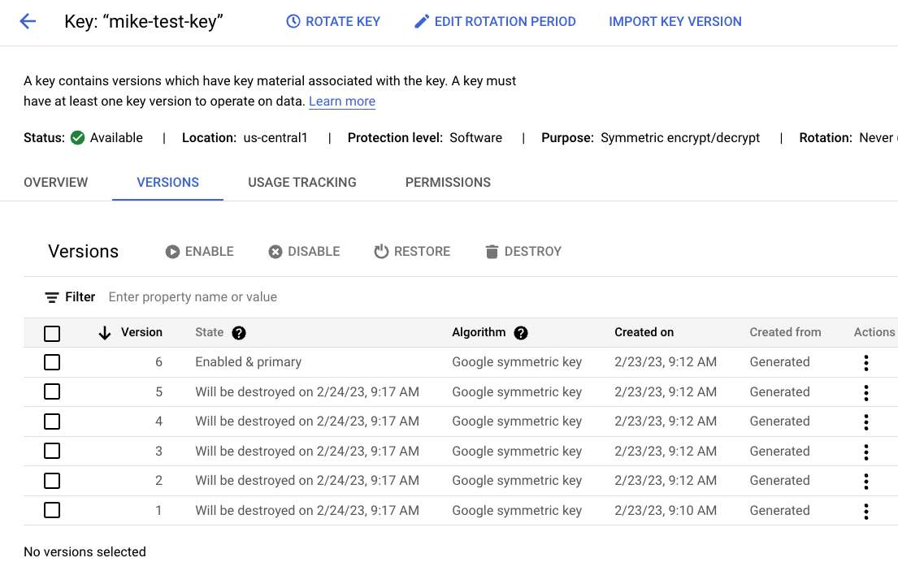Open the Algorithm column help icon

coord(521,332)
